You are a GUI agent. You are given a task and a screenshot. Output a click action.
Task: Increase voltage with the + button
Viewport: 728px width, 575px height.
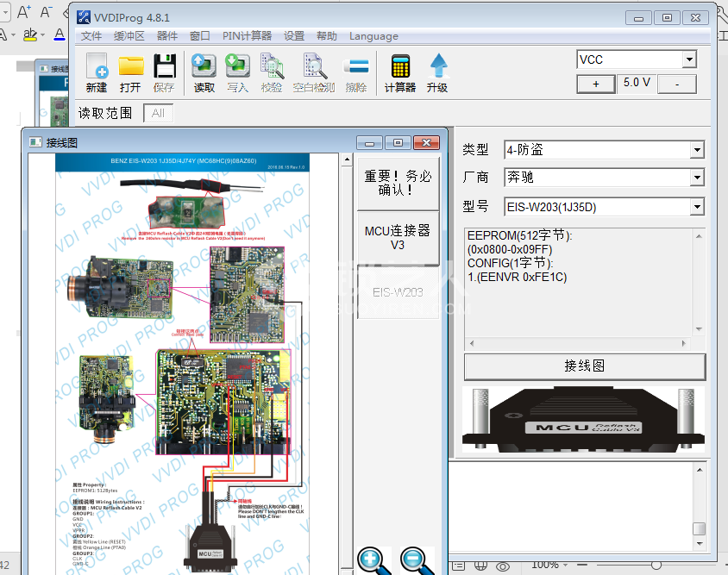coord(596,84)
